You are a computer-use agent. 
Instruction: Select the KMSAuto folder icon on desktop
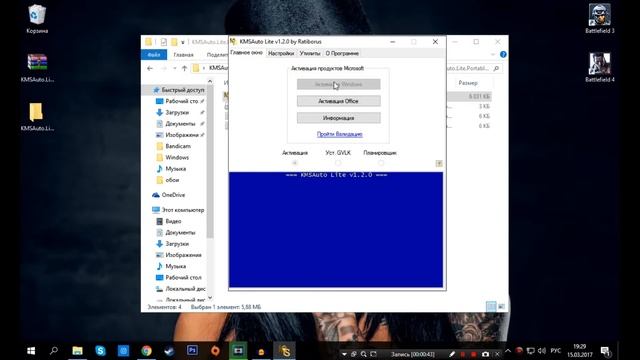click(x=37, y=117)
